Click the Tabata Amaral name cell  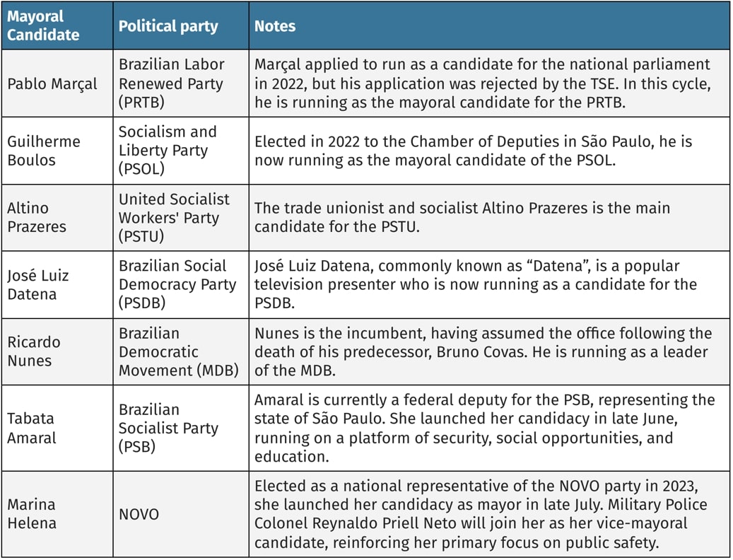coord(57,428)
